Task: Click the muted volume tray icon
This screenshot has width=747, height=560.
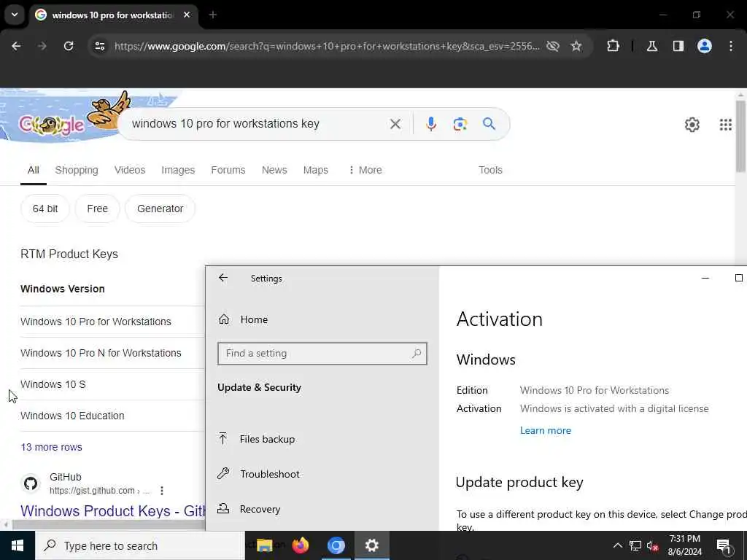Action: click(653, 545)
